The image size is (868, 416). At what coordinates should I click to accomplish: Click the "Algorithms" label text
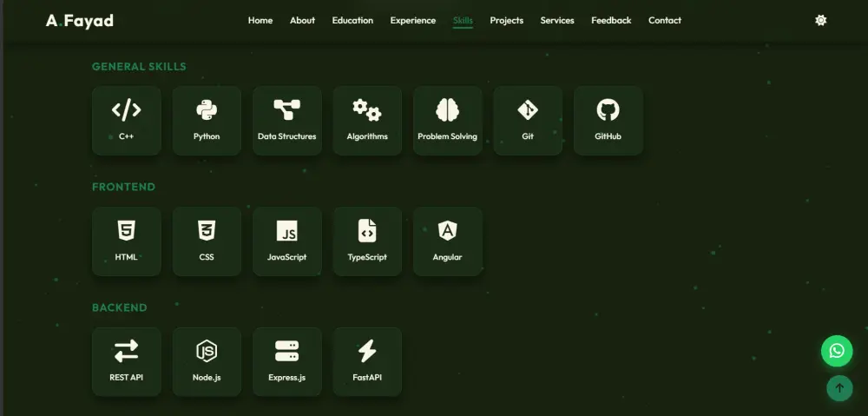pyautogui.click(x=367, y=136)
